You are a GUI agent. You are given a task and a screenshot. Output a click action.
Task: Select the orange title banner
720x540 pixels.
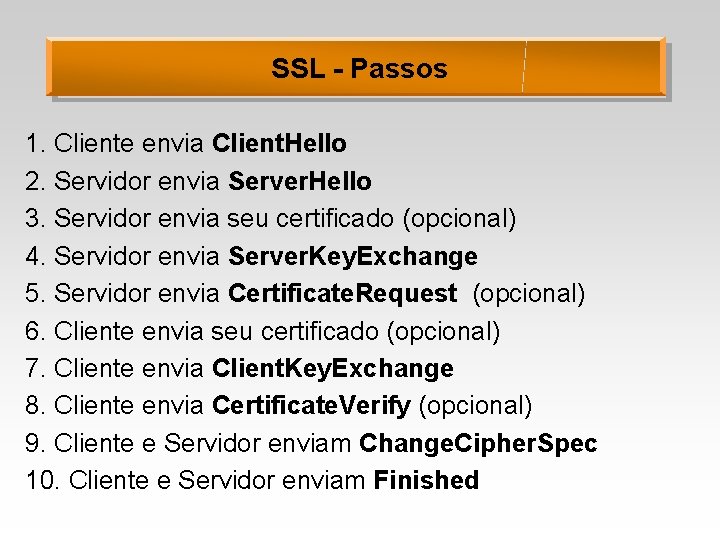356,67
